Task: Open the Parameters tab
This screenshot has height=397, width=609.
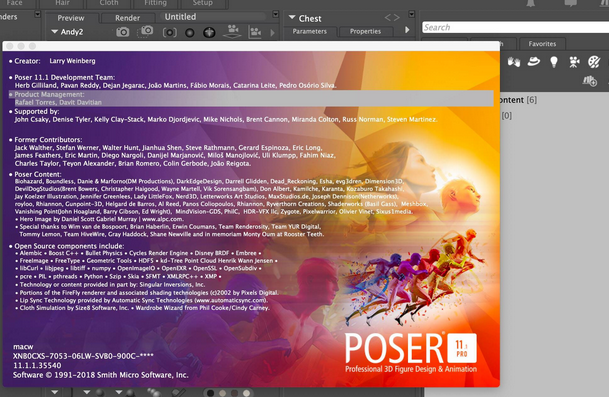Action: (310, 31)
